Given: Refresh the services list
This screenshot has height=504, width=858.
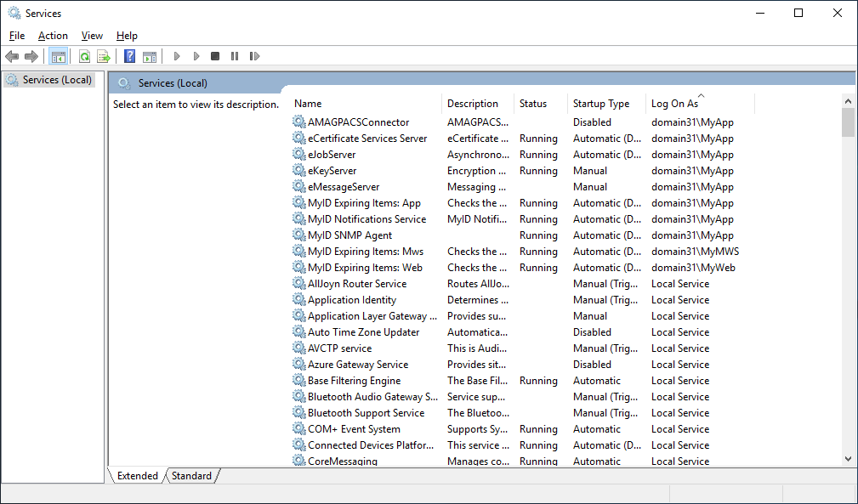Looking at the screenshot, I should tap(84, 56).
